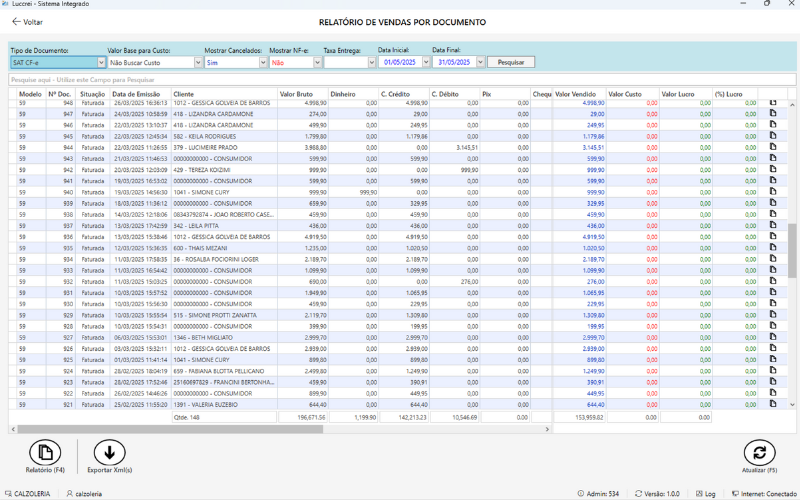This screenshot has height=500, width=800.
Task: Click the scroll down arrow of the table
Action: (x=792, y=404)
